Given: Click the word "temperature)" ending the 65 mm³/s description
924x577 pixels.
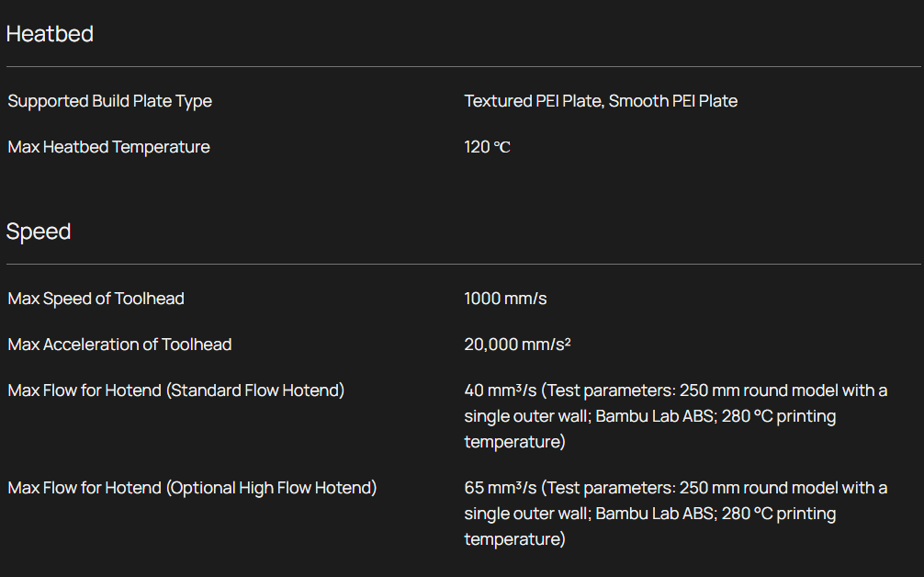Looking at the screenshot, I should click(514, 539).
